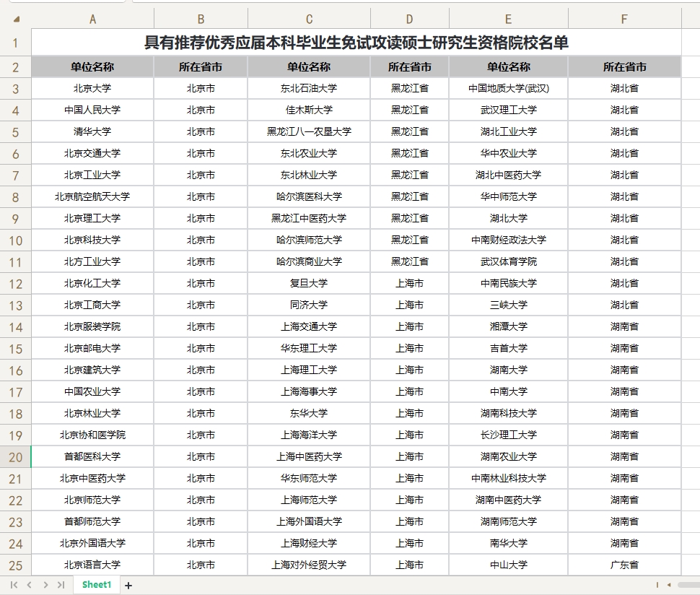
Task: Click the merged title cell in row 1
Action: (x=356, y=43)
